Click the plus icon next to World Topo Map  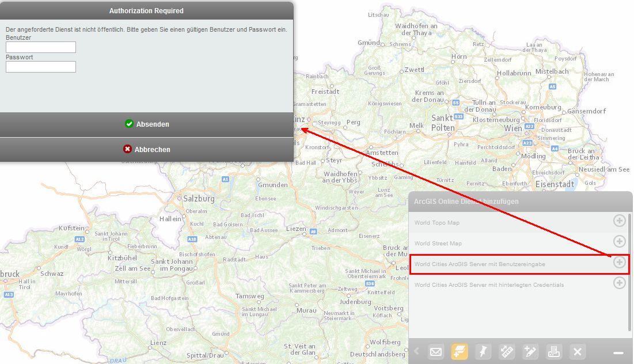coord(620,221)
